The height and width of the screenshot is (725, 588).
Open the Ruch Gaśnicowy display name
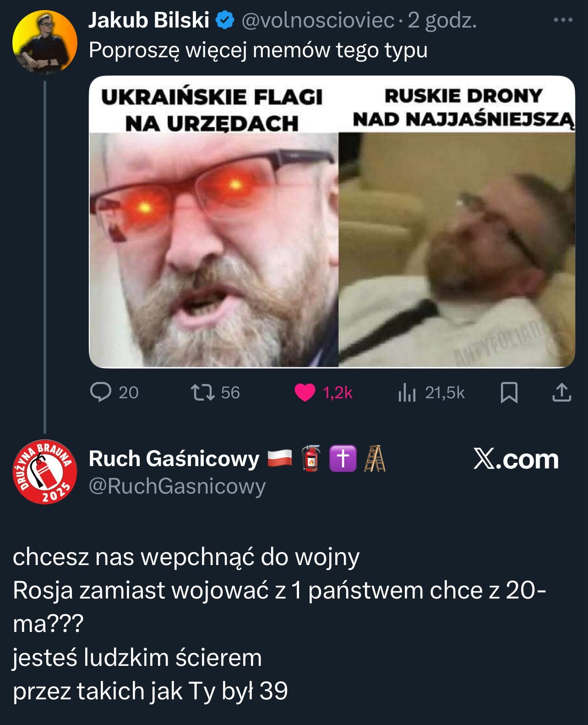tap(174, 459)
